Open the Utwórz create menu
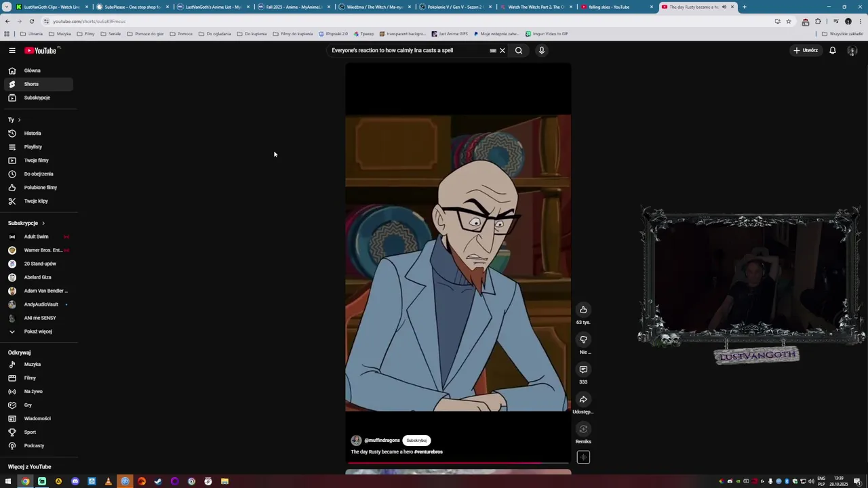 (806, 50)
